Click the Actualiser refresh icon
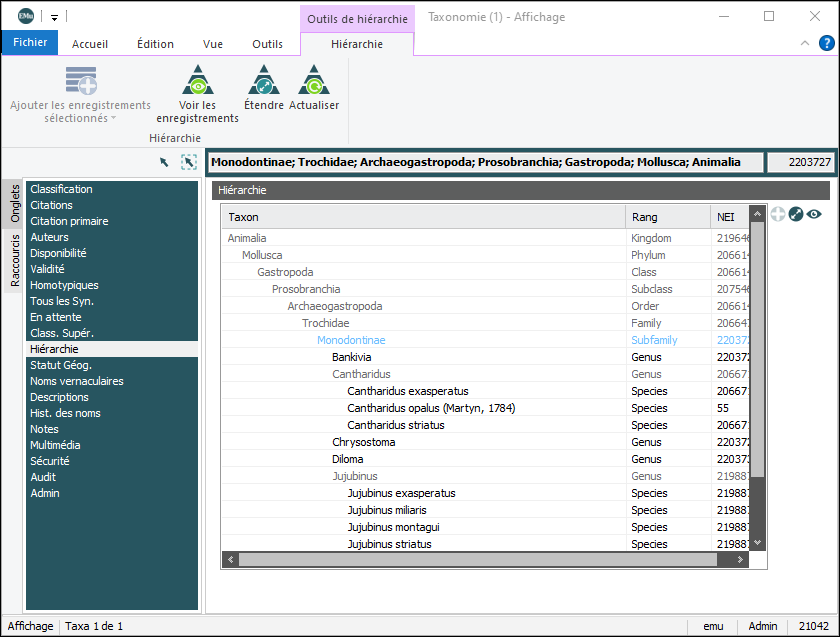840x637 pixels. [314, 81]
